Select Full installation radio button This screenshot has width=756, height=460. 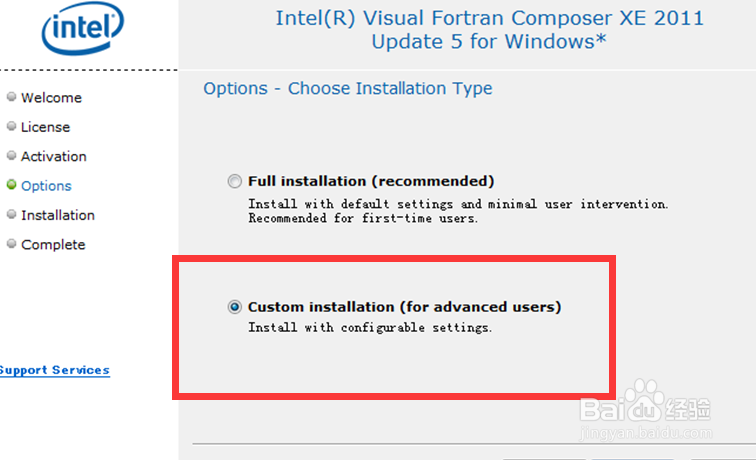pyautogui.click(x=235, y=181)
